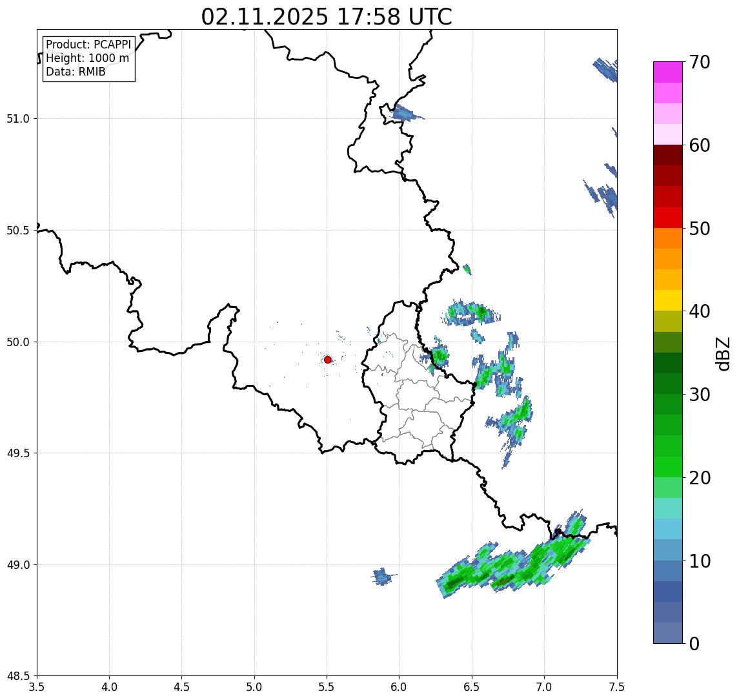The image size is (739, 700).
Task: Click the "dBZ" colorbar label
Action: point(723,354)
